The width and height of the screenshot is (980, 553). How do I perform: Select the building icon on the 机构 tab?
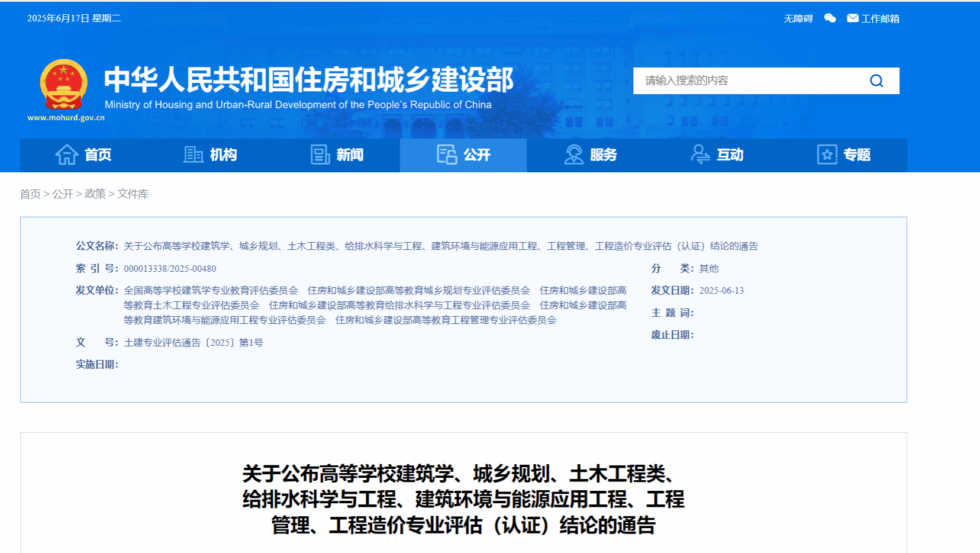[x=193, y=154]
